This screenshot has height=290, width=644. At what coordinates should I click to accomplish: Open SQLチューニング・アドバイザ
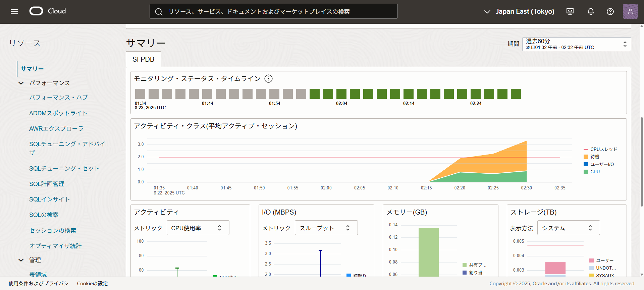click(67, 148)
